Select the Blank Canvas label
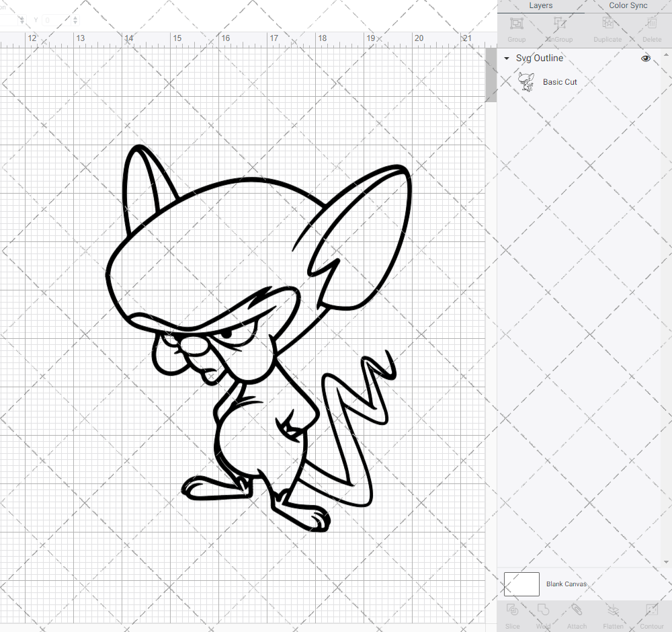This screenshot has height=632, width=672. (x=566, y=584)
